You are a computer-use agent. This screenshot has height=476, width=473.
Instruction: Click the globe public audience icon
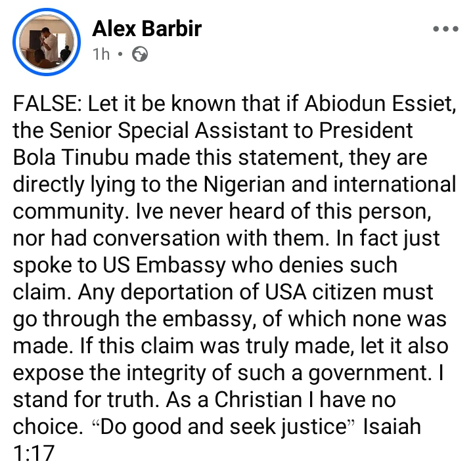point(140,54)
